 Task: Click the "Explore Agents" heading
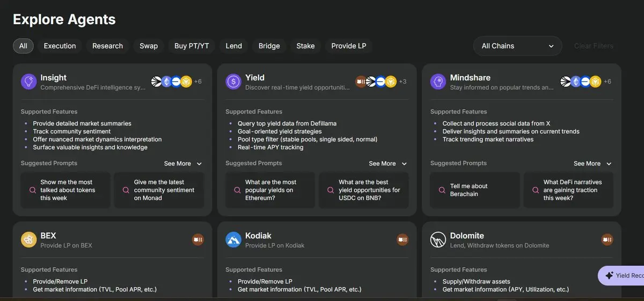click(64, 19)
